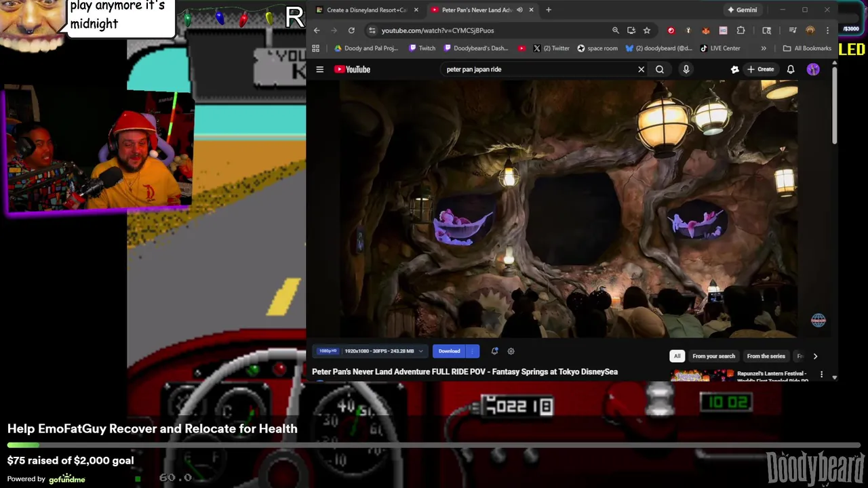Open Download button's three-dot options
The height and width of the screenshot is (488, 868).
point(473,351)
